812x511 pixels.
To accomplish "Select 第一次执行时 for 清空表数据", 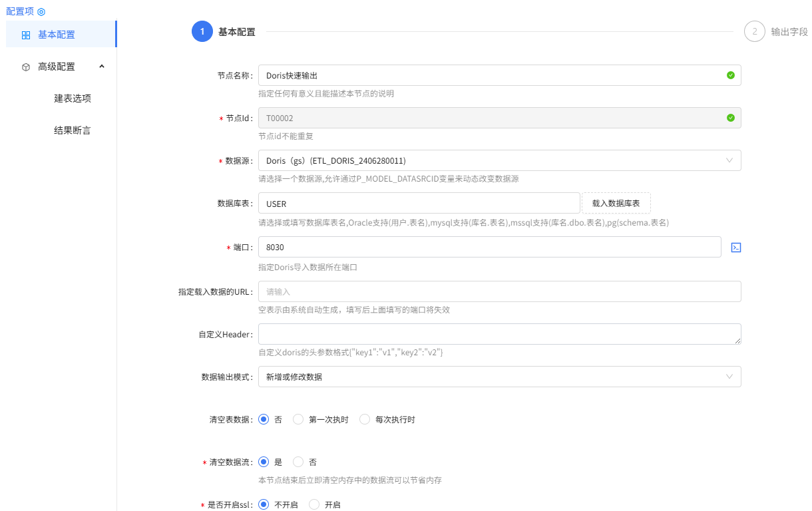I will 298,419.
